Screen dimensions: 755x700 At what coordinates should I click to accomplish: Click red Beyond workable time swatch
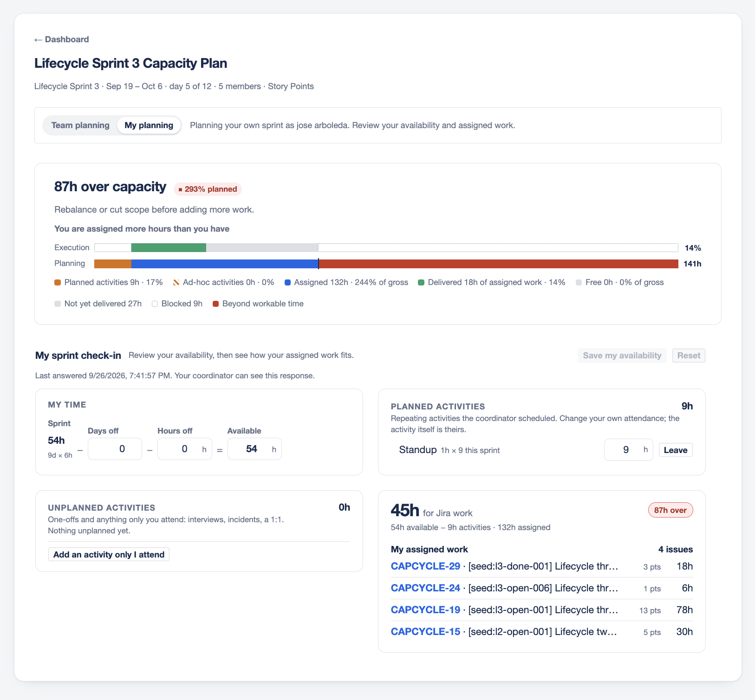215,304
